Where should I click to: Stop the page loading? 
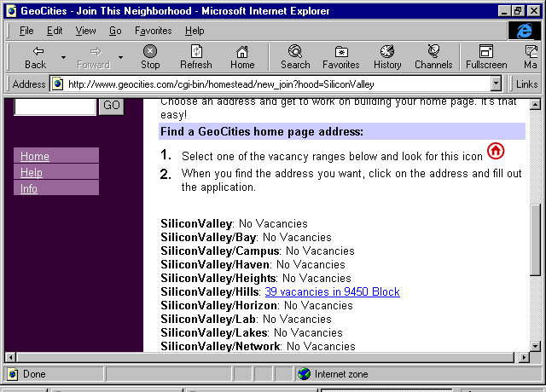click(150, 57)
